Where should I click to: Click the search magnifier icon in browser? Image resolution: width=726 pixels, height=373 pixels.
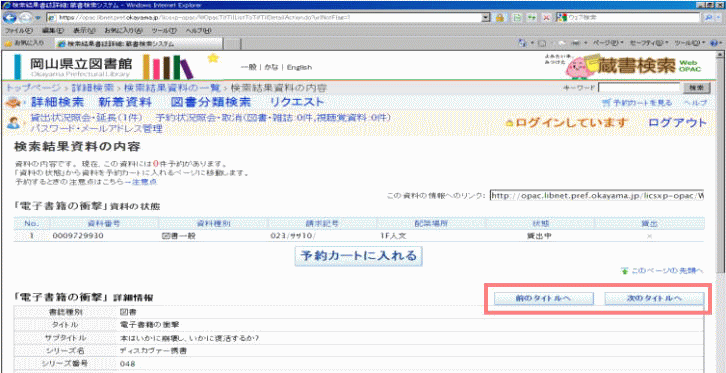tap(708, 17)
